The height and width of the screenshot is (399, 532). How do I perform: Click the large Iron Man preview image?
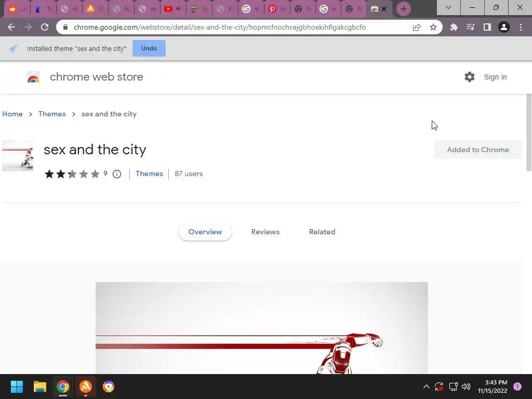point(262,328)
